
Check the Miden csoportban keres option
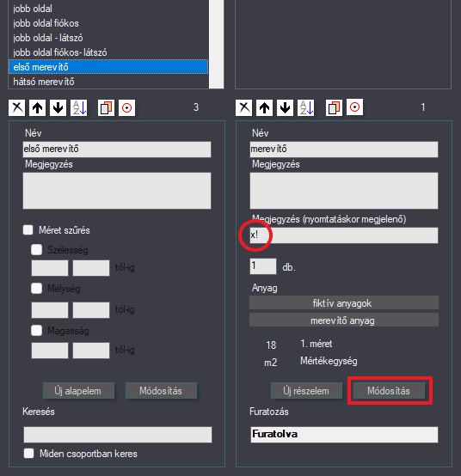tap(29, 454)
